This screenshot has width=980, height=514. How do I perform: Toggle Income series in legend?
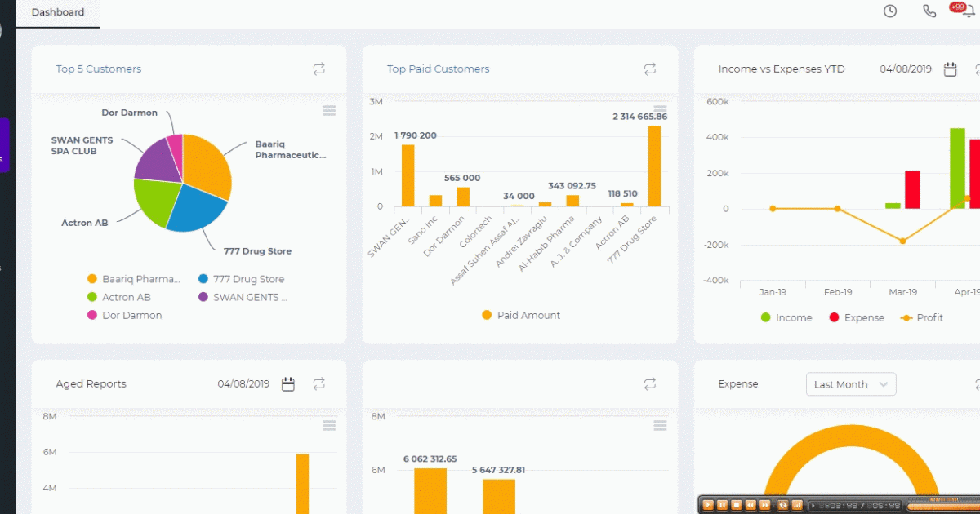(x=786, y=317)
